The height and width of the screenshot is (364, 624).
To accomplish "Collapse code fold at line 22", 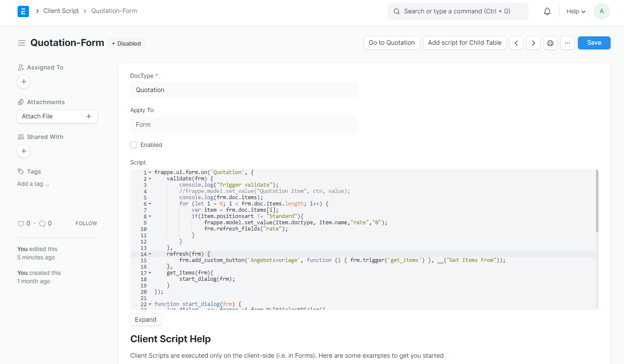I will click(150, 304).
